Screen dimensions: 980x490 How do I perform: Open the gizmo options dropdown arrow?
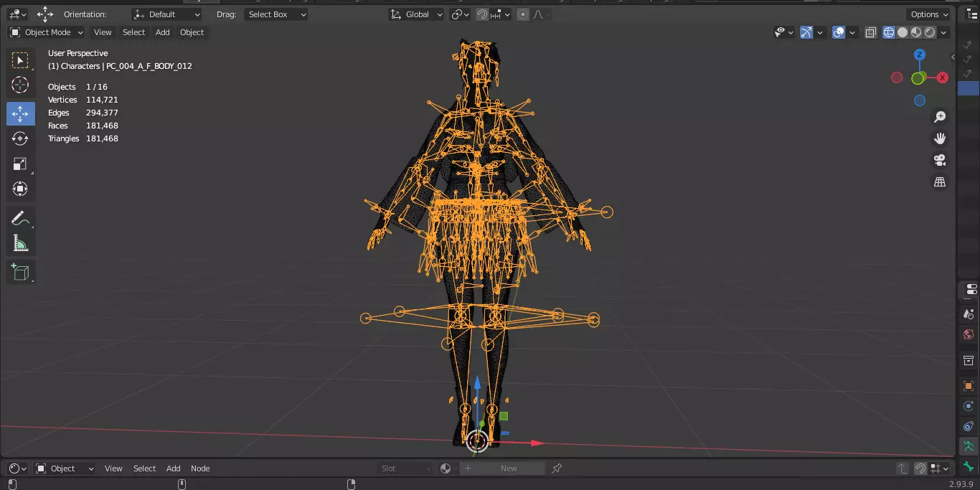(x=820, y=32)
